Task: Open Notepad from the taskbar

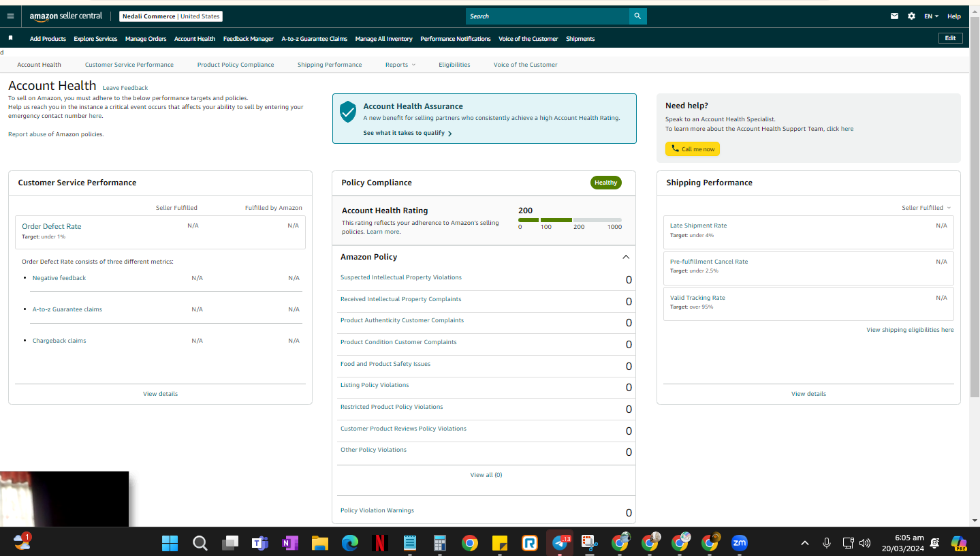Action: [410, 543]
